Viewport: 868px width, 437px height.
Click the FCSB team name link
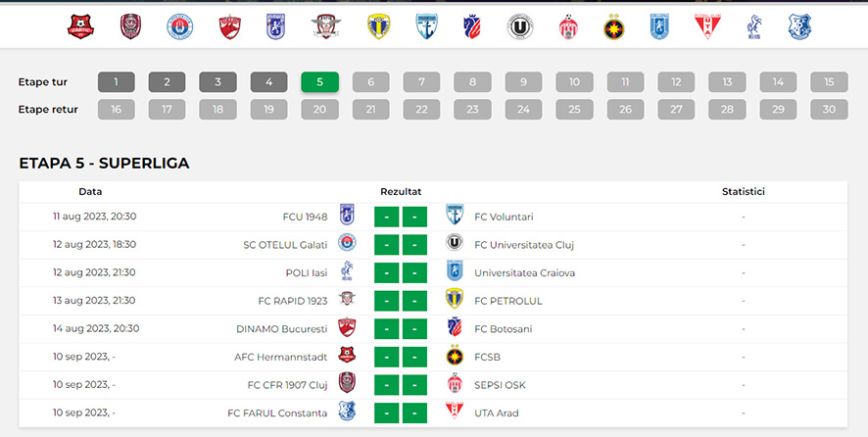487,358
